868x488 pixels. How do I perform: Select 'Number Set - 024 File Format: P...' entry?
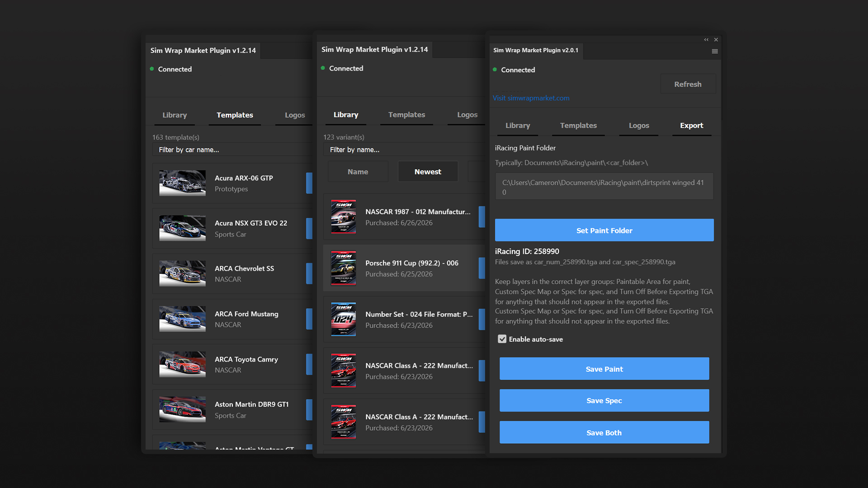pos(419,314)
